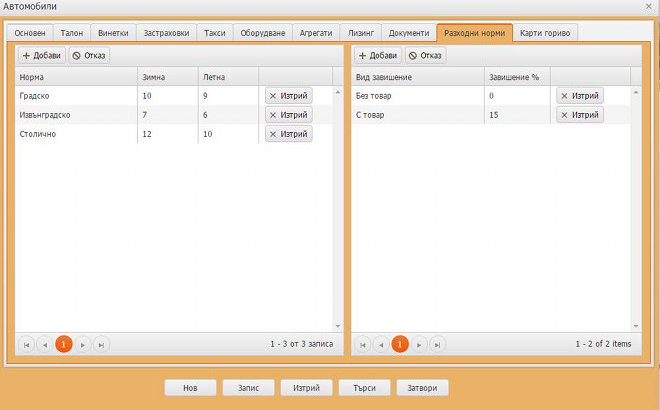Image resolution: width=660 pixels, height=410 pixels.
Task: Close the Автомобили dialog window
Action: tap(648, 7)
